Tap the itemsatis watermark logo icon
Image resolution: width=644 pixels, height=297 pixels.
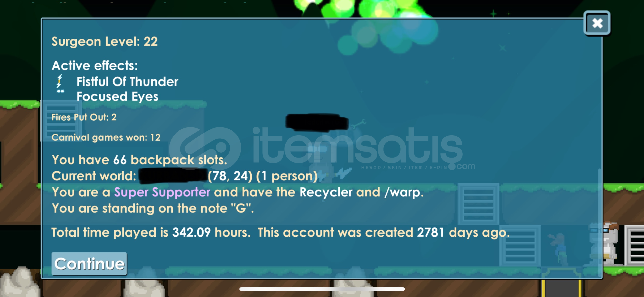[x=205, y=148]
